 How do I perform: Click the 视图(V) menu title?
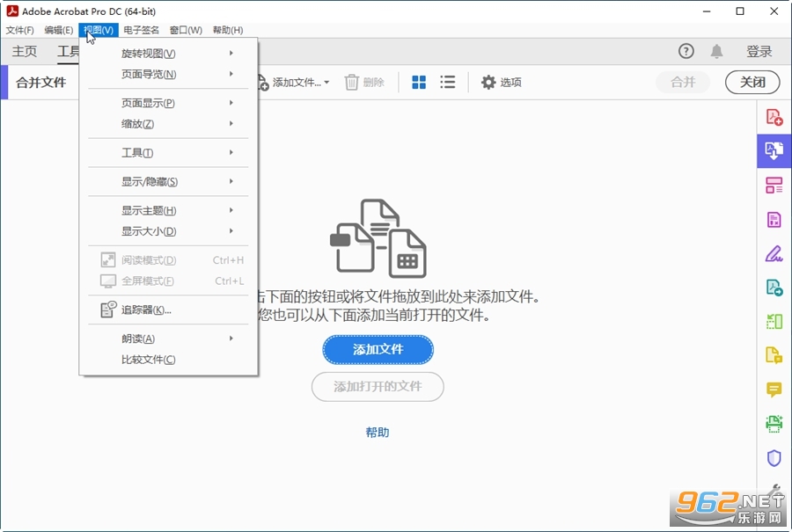99,30
